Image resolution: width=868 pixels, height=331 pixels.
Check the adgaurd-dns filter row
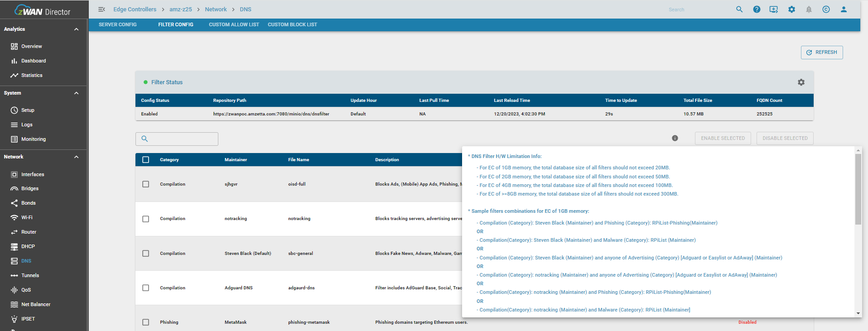[x=145, y=288]
